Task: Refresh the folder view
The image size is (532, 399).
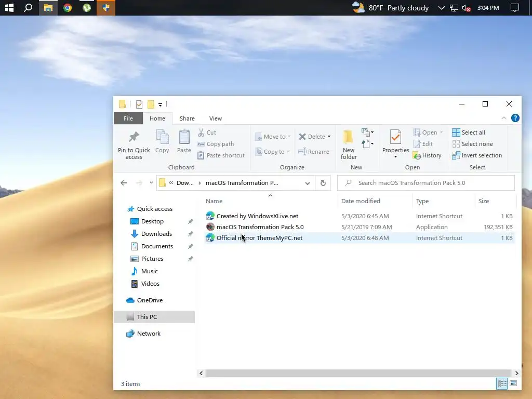Action: [323, 183]
